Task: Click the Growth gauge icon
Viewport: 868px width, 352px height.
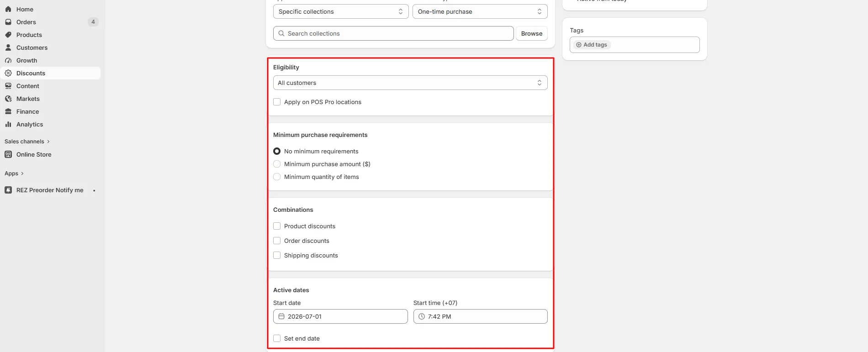Action: [8, 60]
